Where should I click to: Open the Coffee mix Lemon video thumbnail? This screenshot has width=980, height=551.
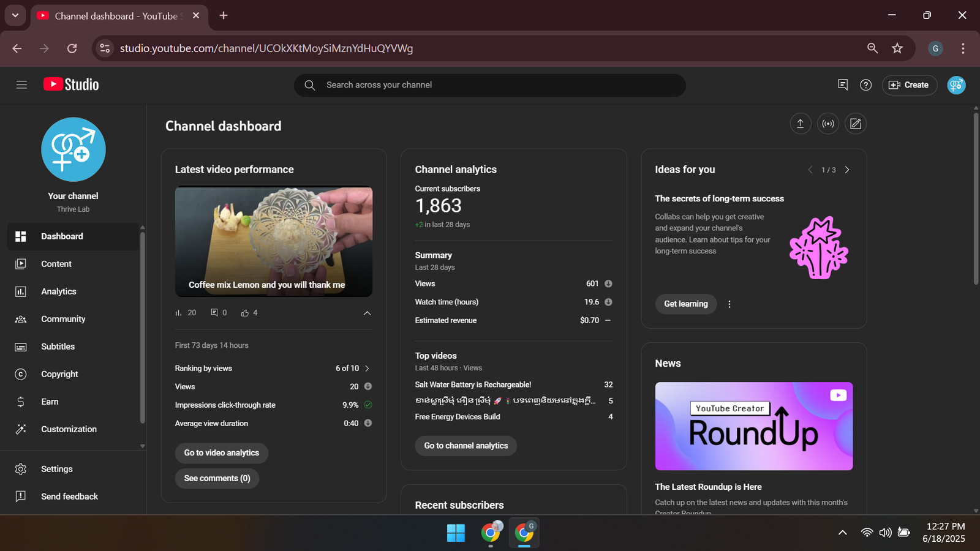point(274,242)
